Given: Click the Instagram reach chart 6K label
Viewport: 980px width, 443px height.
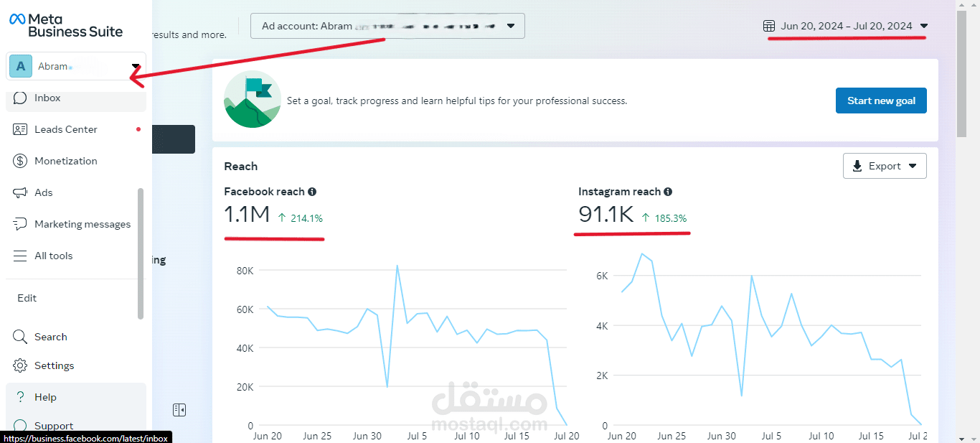Looking at the screenshot, I should 602,276.
